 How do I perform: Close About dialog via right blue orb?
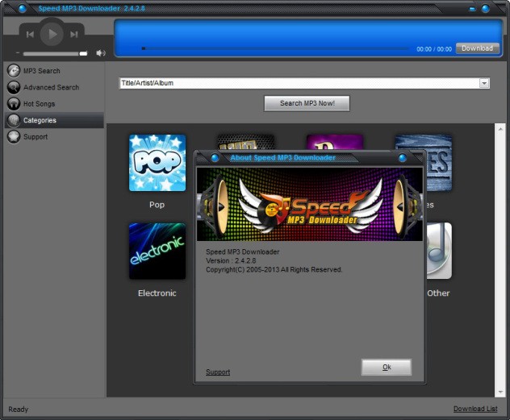coord(403,158)
